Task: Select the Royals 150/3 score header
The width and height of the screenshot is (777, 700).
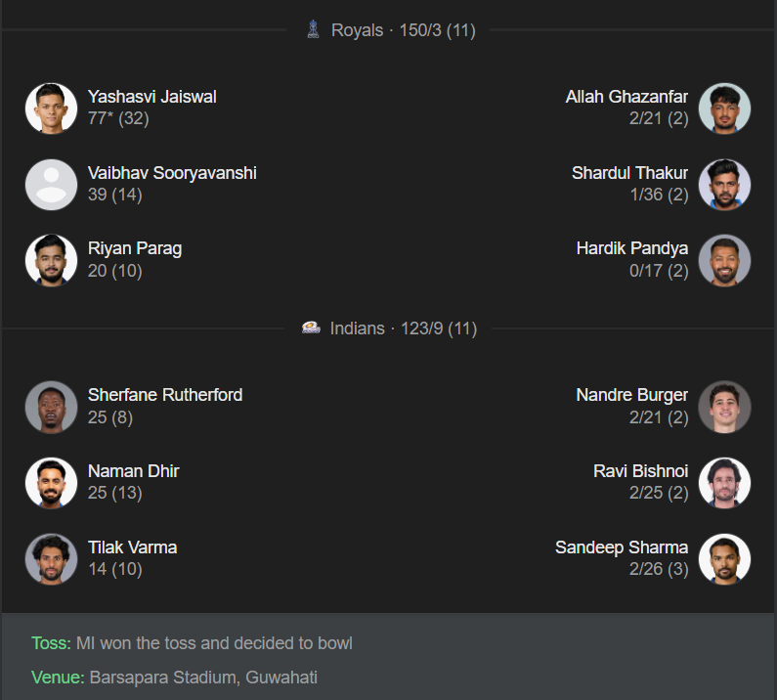Action: click(x=403, y=30)
